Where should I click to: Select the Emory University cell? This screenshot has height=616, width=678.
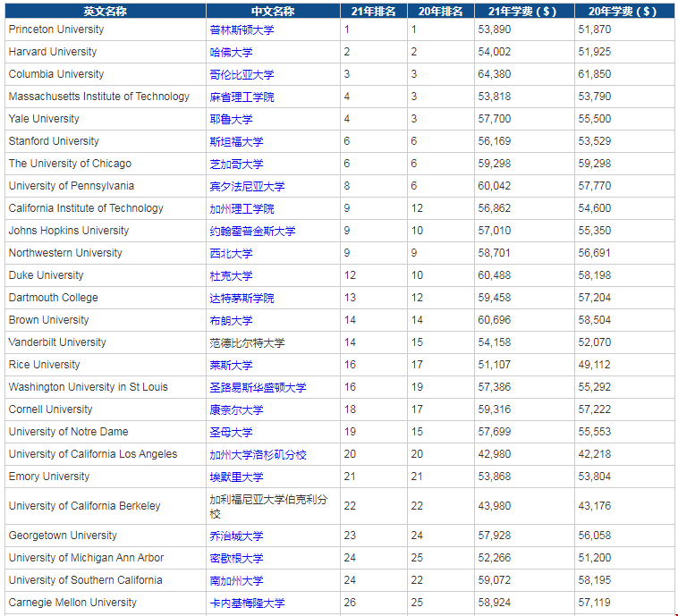(106, 477)
